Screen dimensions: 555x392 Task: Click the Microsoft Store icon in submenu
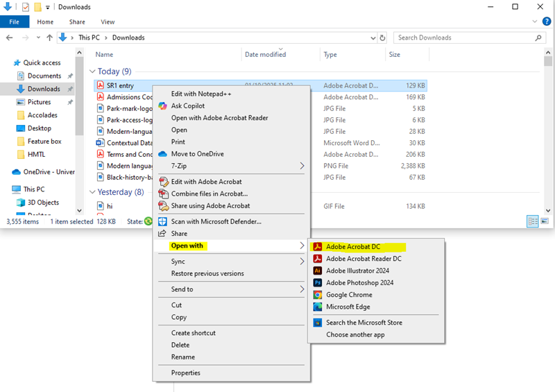pos(318,323)
